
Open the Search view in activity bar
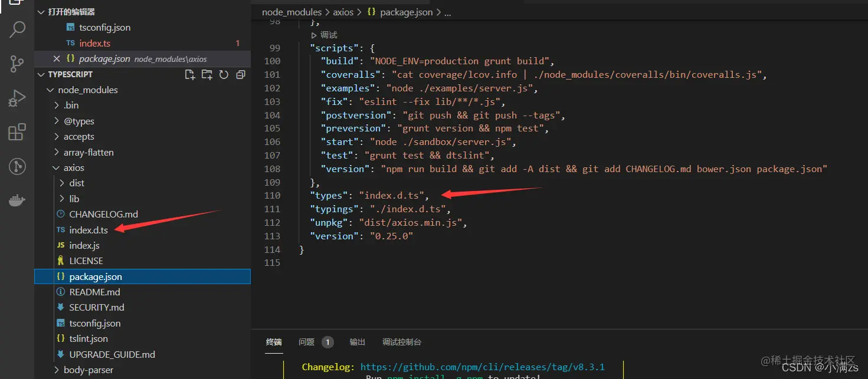coord(17,29)
